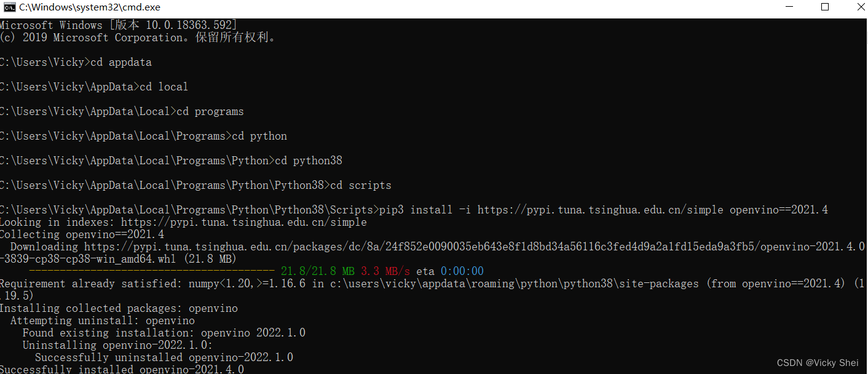
Task: Close the Command Prompt window
Action: pyautogui.click(x=861, y=7)
